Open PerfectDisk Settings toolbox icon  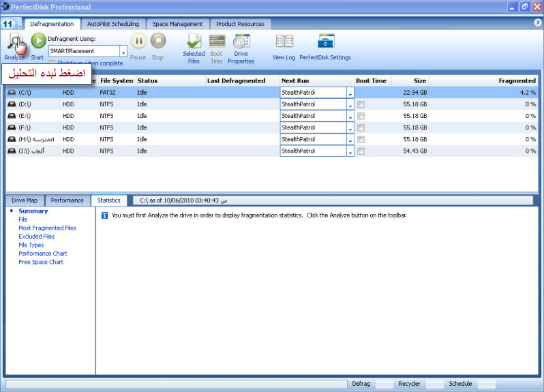(325, 42)
